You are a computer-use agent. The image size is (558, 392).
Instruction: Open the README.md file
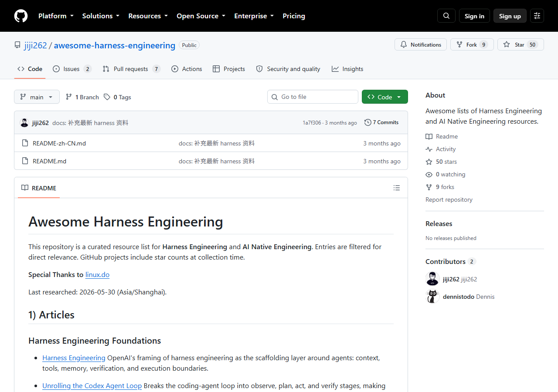click(50, 161)
